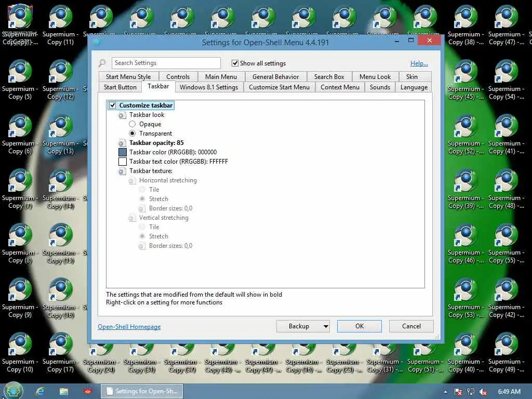Open the Supermium - Copy (11) desktop shortcut
Image resolution: width=532 pixels, height=399 pixels.
pyautogui.click(x=60, y=25)
